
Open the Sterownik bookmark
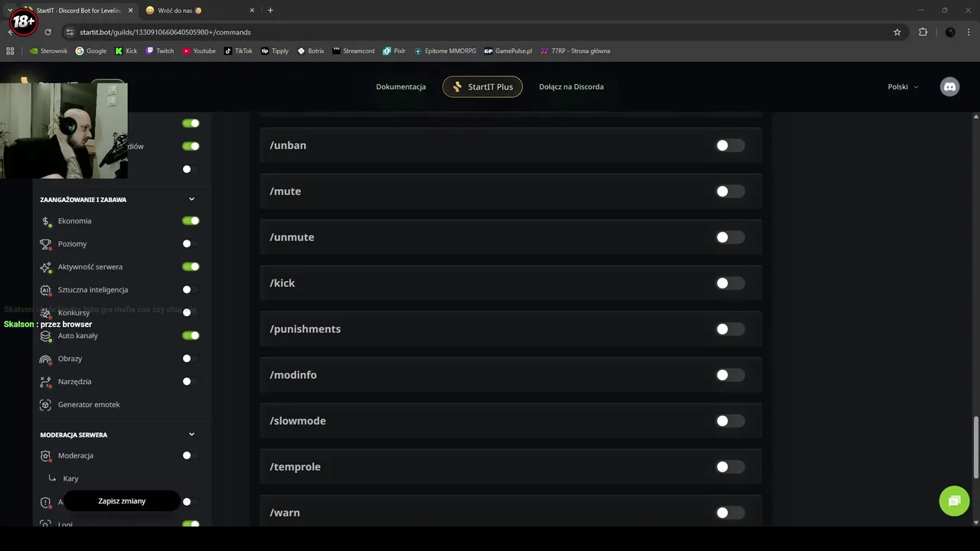[48, 51]
